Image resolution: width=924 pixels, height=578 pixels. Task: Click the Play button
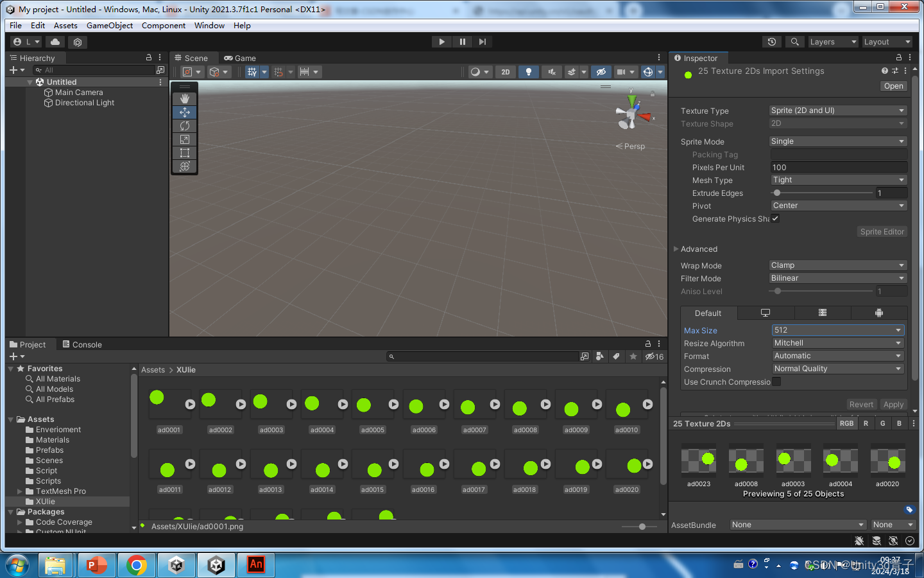coord(441,42)
